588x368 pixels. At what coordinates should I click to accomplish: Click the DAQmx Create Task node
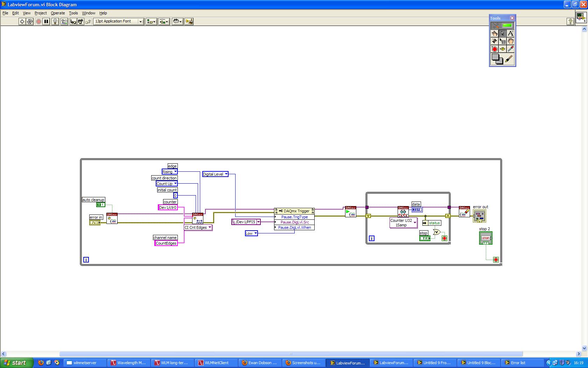pos(112,218)
